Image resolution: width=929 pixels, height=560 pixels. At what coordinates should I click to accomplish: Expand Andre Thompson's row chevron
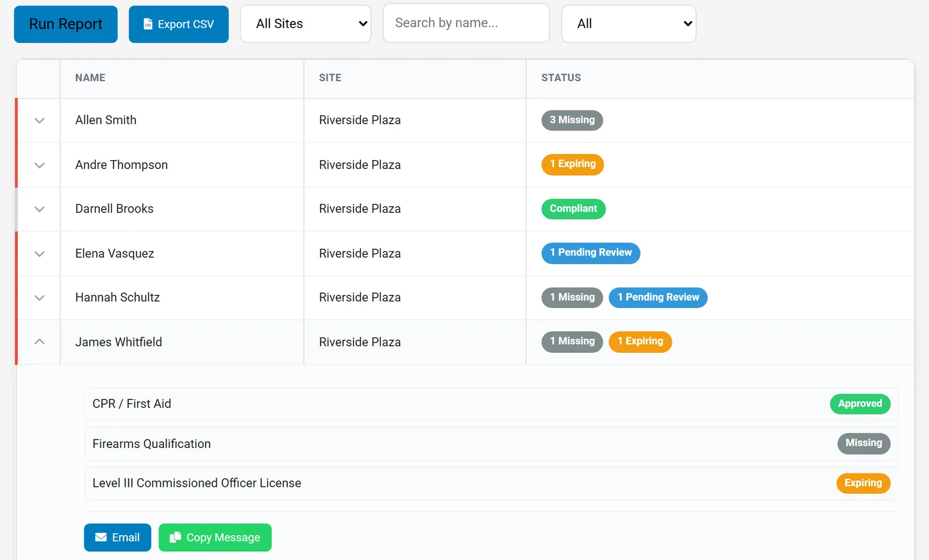point(39,165)
